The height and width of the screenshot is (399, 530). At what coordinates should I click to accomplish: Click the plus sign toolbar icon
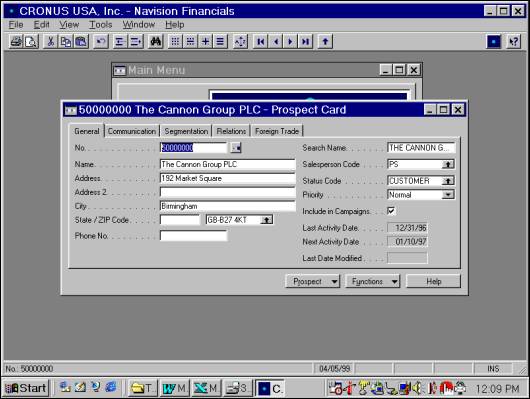click(205, 42)
